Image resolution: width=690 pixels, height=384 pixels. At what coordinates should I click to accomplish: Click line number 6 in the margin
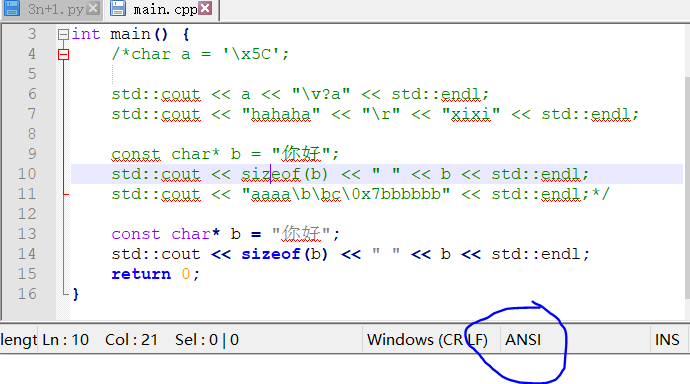32,94
